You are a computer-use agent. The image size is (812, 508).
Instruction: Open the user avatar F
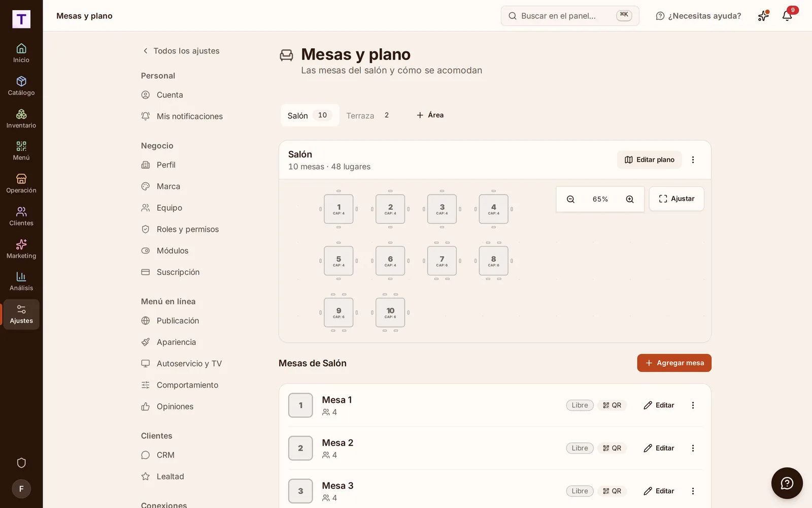tap(21, 489)
